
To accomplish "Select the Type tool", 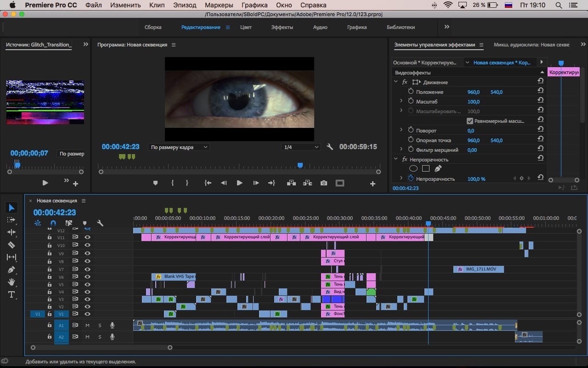I will (11, 294).
